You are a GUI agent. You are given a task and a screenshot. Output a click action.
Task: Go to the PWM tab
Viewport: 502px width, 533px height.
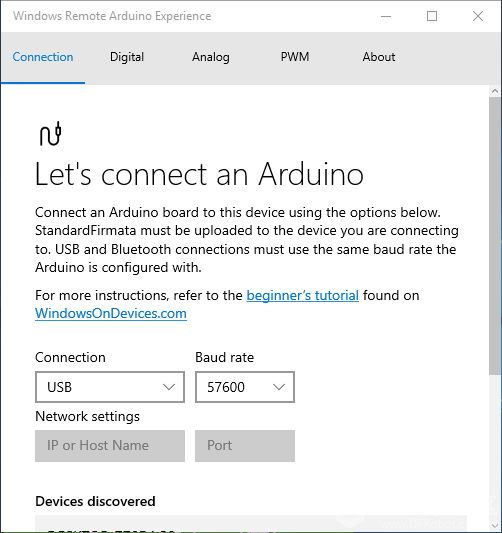[x=295, y=57]
